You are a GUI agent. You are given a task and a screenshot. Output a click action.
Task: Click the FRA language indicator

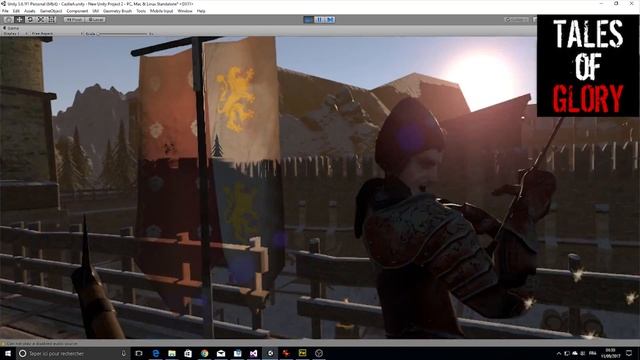(x=593, y=353)
